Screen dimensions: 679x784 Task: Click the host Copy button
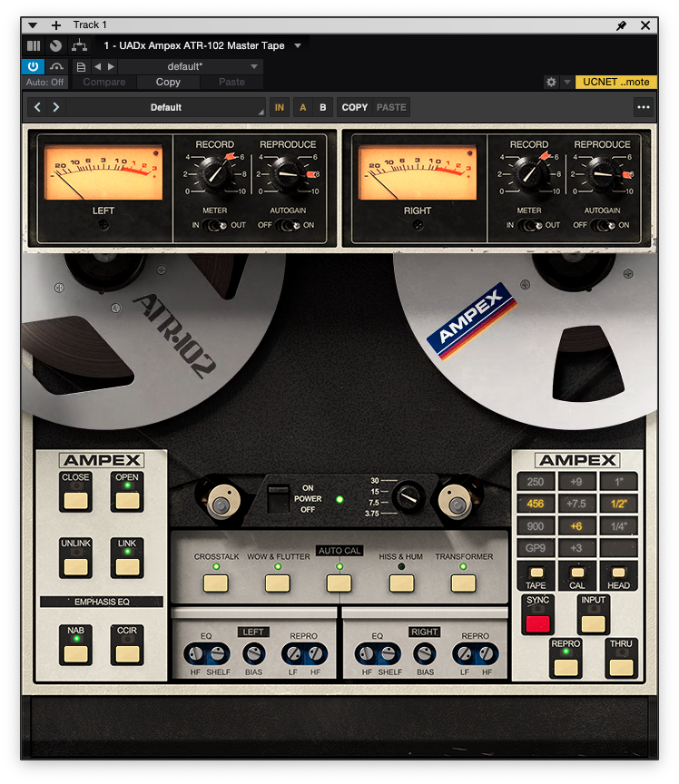coord(168,82)
